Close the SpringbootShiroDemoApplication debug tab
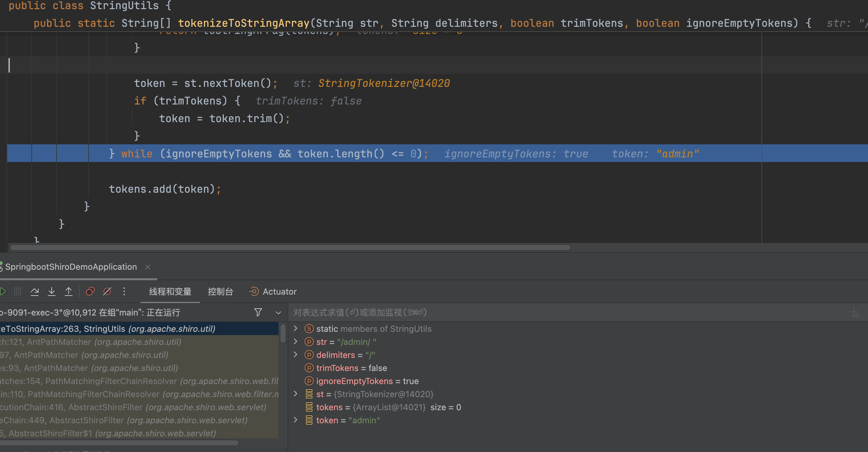 click(148, 267)
